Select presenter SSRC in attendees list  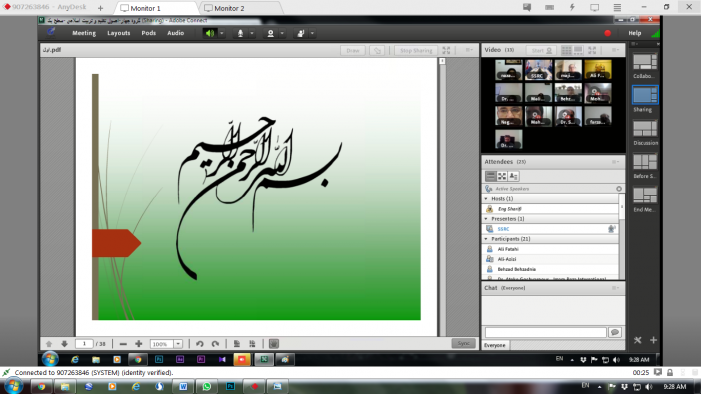550,229
